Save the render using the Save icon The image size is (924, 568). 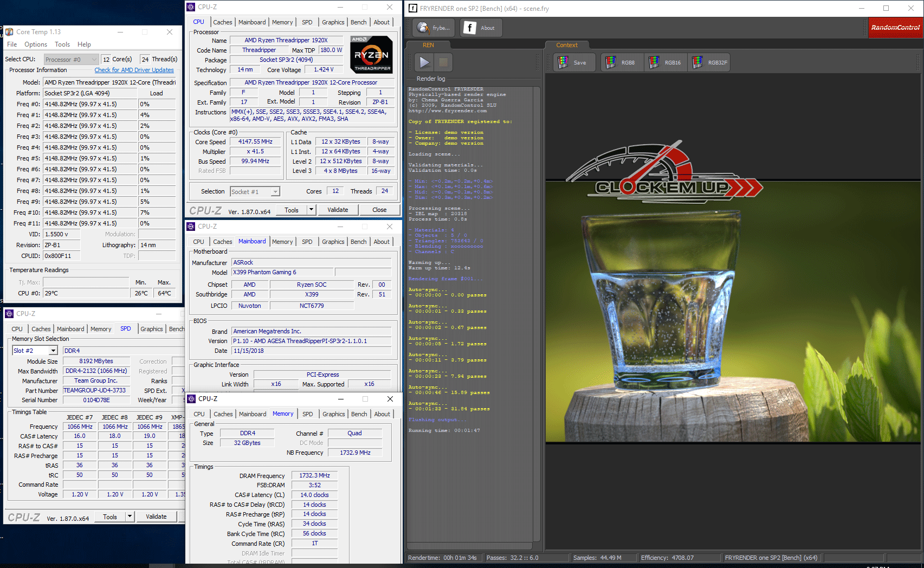tap(573, 63)
